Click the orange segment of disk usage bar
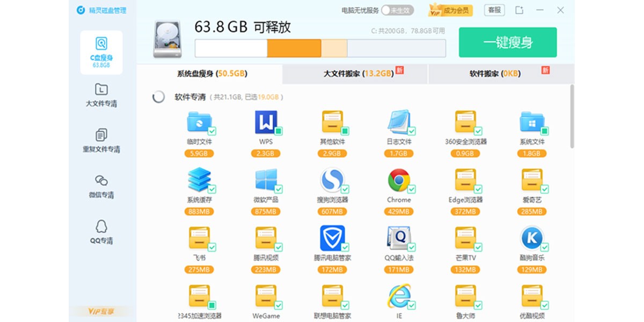The height and width of the screenshot is (322, 644). click(x=294, y=48)
